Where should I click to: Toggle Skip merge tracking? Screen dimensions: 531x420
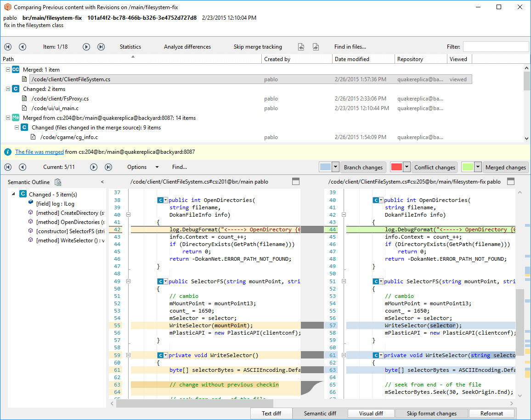point(257,47)
